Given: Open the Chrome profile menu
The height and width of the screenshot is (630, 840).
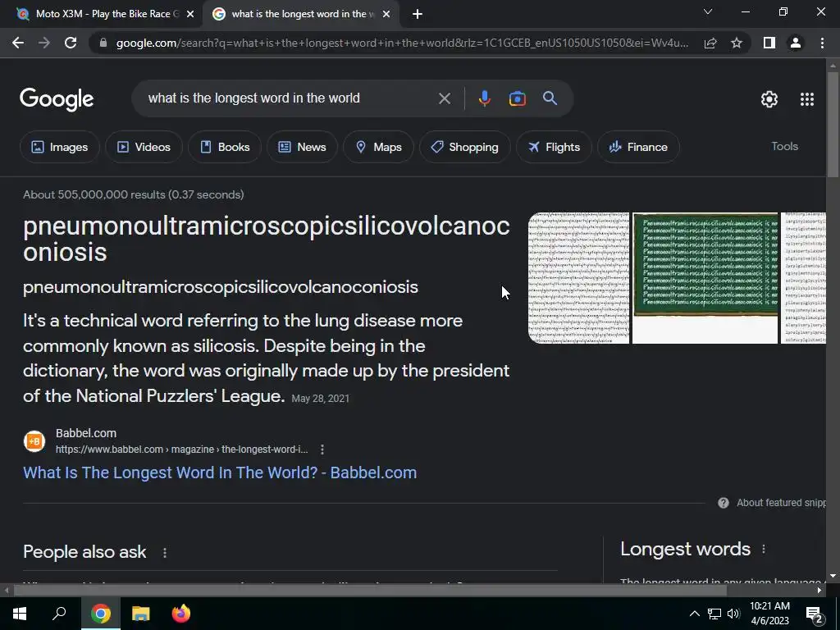Looking at the screenshot, I should 796,43.
